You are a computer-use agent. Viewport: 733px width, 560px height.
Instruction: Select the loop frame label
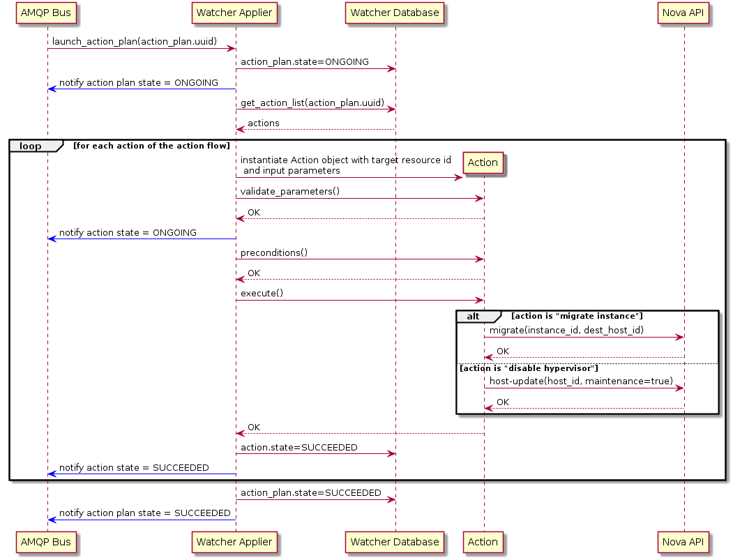coord(29,146)
